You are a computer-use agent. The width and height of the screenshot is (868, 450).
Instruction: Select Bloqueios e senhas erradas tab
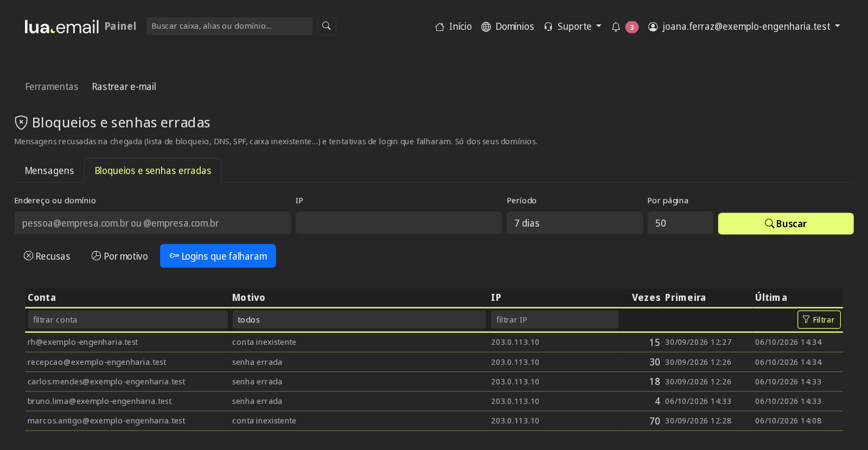pyautogui.click(x=153, y=171)
